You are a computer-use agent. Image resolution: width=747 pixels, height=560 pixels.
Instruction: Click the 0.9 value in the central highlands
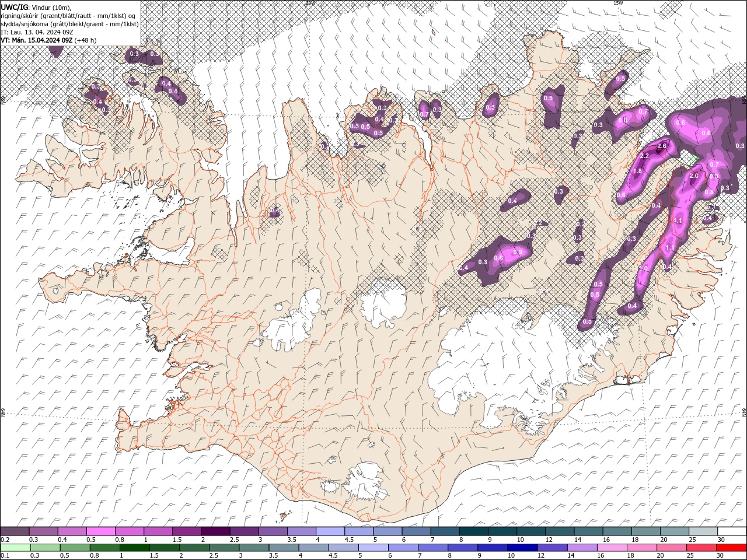pos(517,252)
